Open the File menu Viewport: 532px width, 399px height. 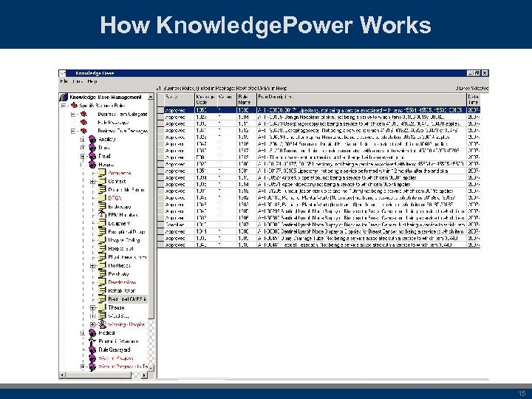(63, 81)
